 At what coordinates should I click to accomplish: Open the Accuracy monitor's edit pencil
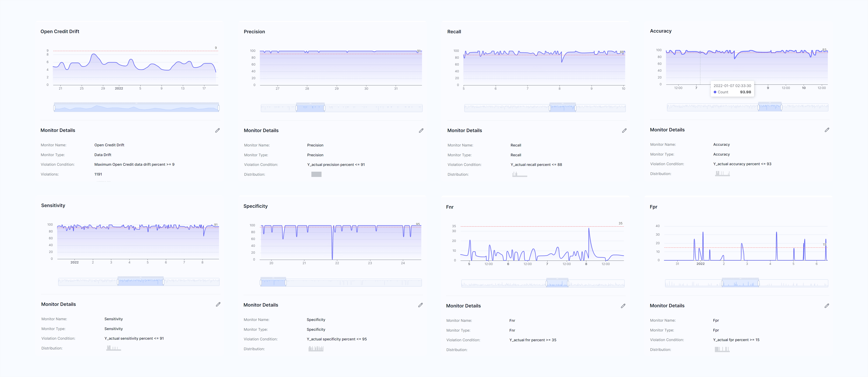(x=827, y=130)
